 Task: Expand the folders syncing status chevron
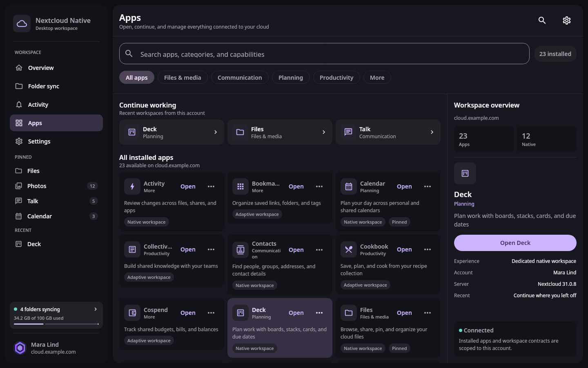coord(96,309)
